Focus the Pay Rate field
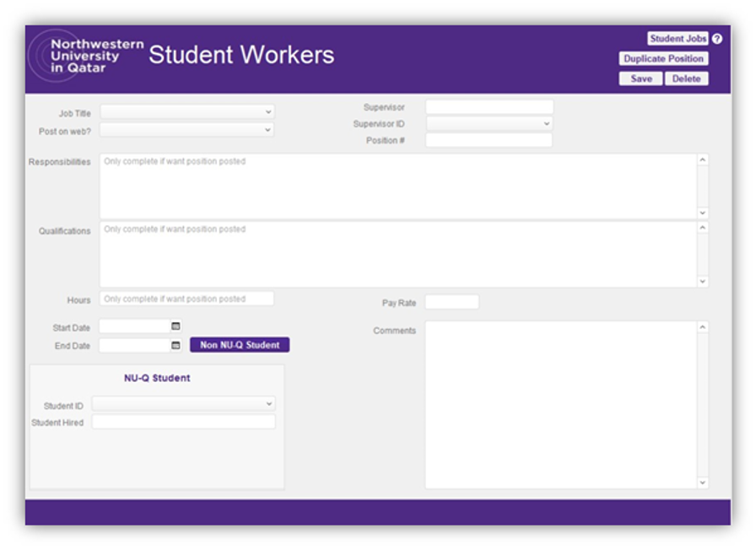Viewport: 756px width, 550px height. click(x=451, y=302)
